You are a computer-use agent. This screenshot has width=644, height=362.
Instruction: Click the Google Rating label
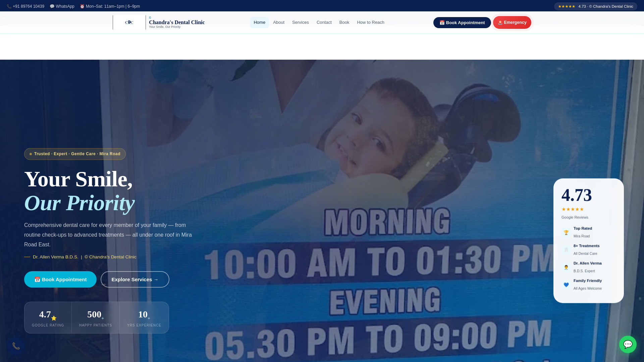coord(48,325)
